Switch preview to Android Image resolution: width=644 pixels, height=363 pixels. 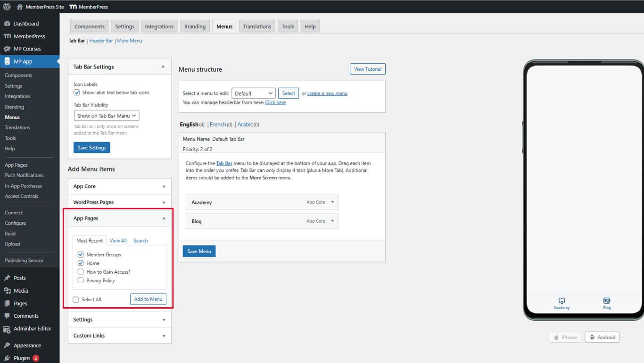(602, 337)
